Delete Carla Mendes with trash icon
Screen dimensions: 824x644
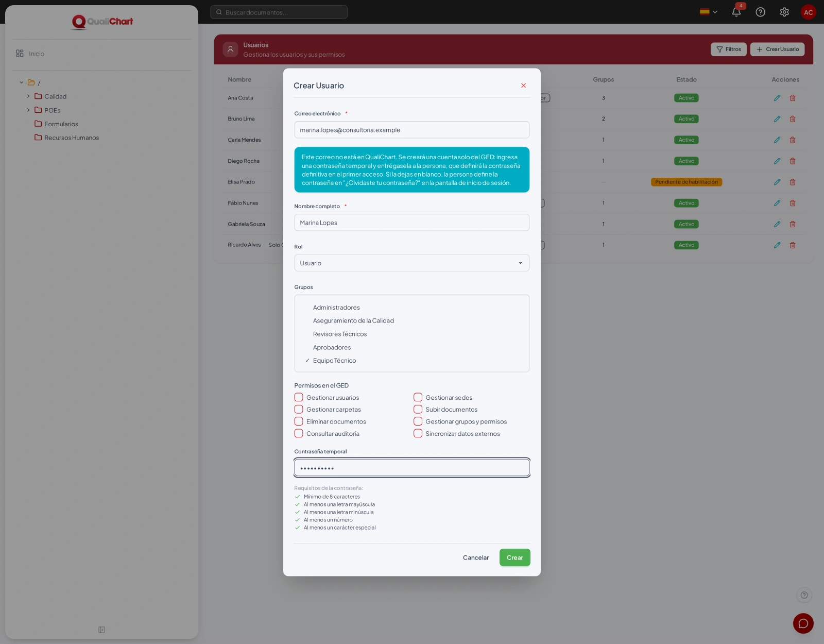point(793,140)
